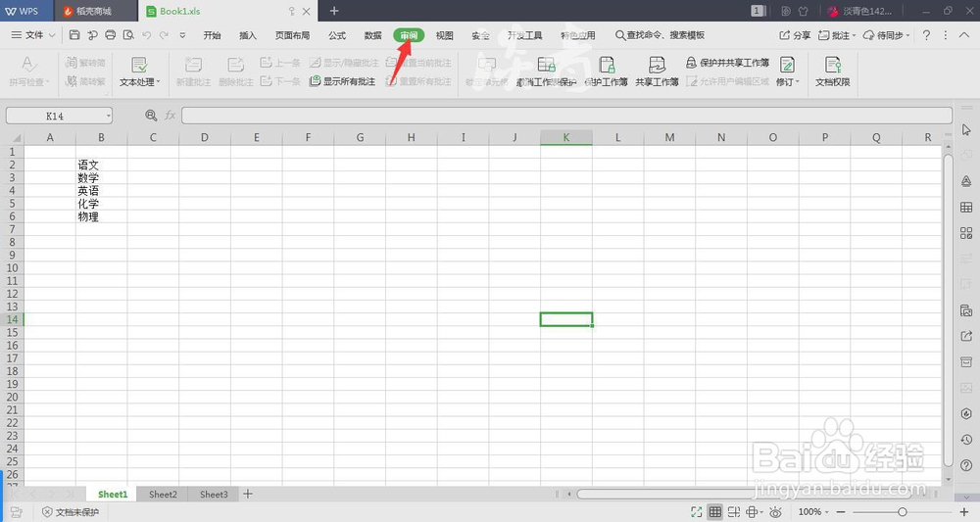Expand the 修订 track changes dropdown
The width and height of the screenshot is (980, 522).
coord(798,82)
